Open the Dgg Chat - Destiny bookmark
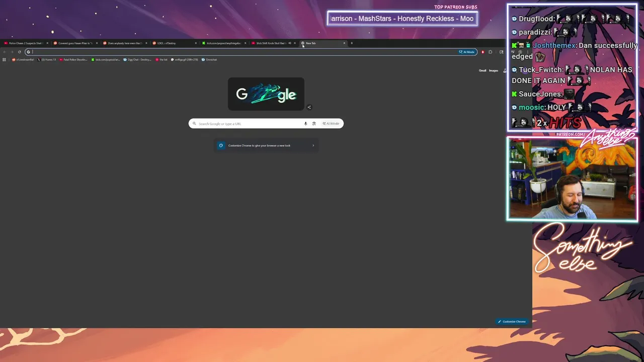Viewport: 644px width, 362px height. click(x=137, y=60)
